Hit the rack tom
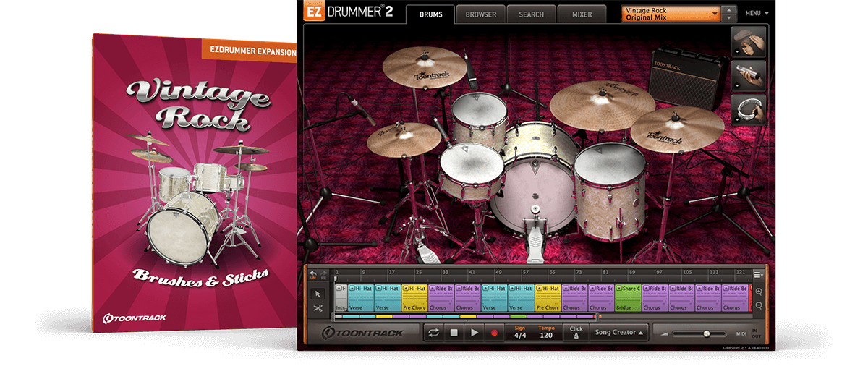This screenshot has width=868, height=374. 480,118
